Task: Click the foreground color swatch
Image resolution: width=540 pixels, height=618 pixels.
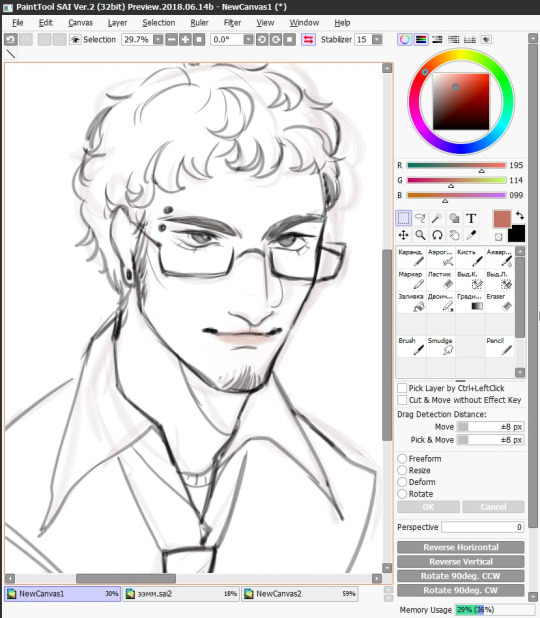Action: tap(502, 219)
